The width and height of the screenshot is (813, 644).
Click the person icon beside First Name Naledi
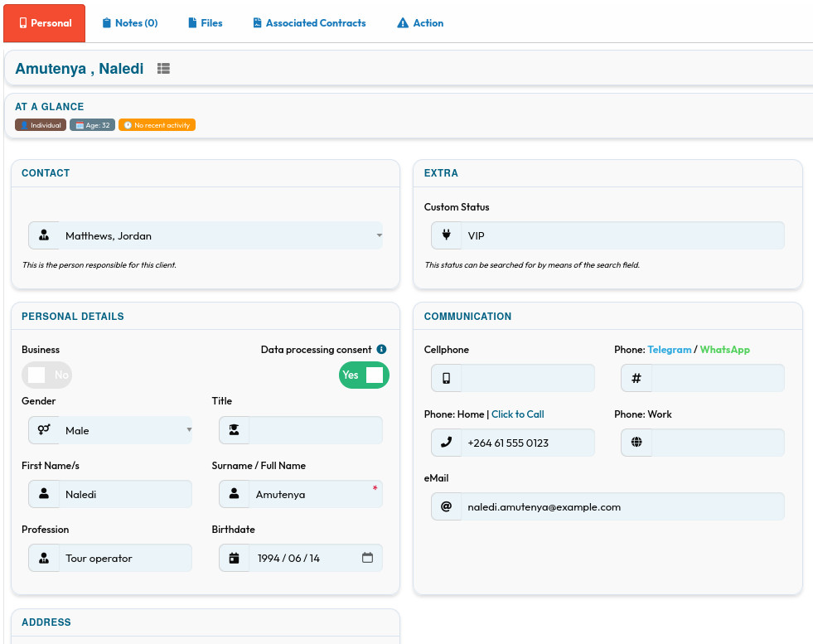(x=44, y=494)
